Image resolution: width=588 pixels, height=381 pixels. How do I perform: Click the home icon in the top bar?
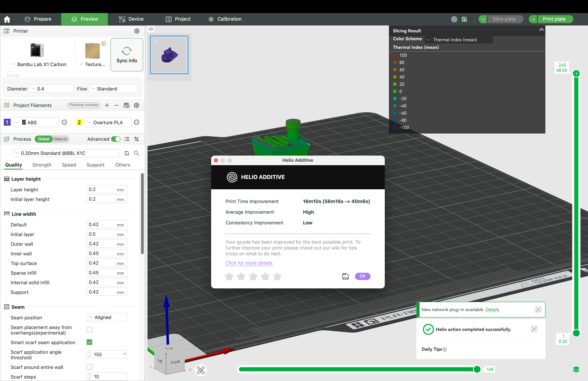(7, 19)
